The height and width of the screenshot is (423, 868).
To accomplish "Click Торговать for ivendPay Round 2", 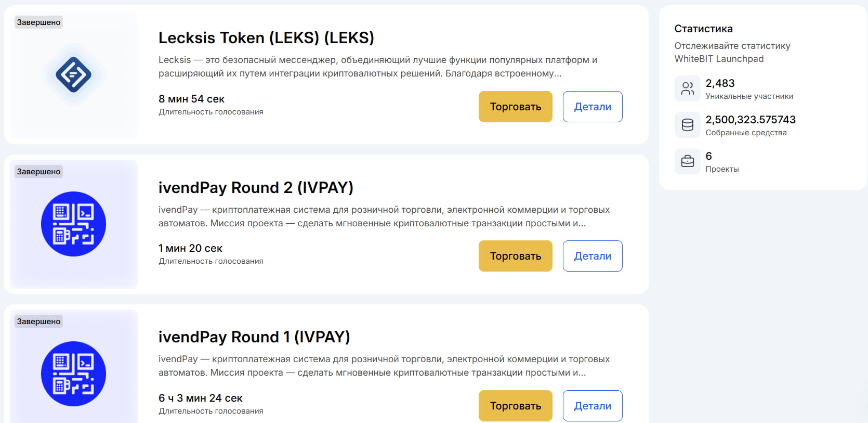I will click(516, 256).
